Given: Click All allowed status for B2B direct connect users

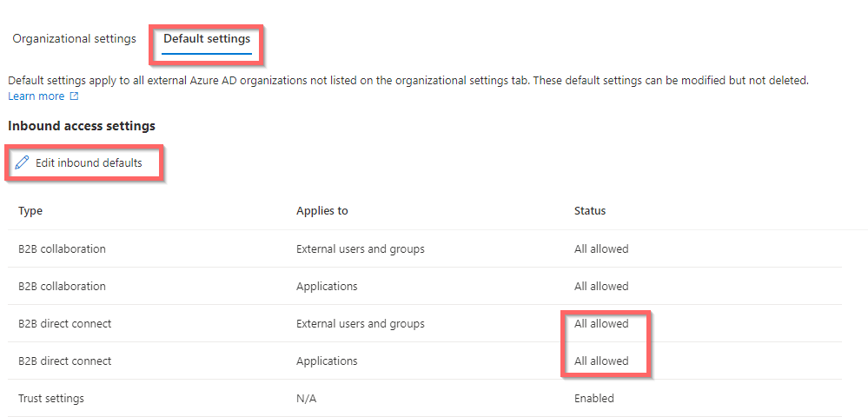Looking at the screenshot, I should (601, 323).
